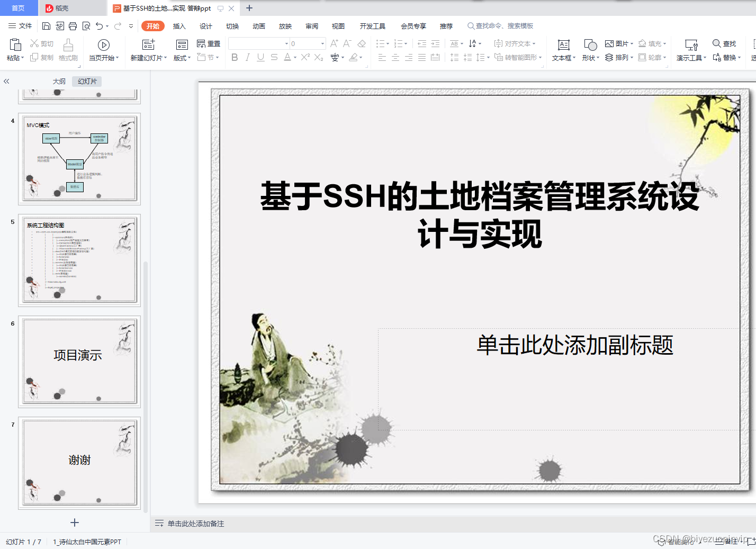Toggle Underline formatting
Viewport: 756px width, 549px height.
click(x=260, y=57)
